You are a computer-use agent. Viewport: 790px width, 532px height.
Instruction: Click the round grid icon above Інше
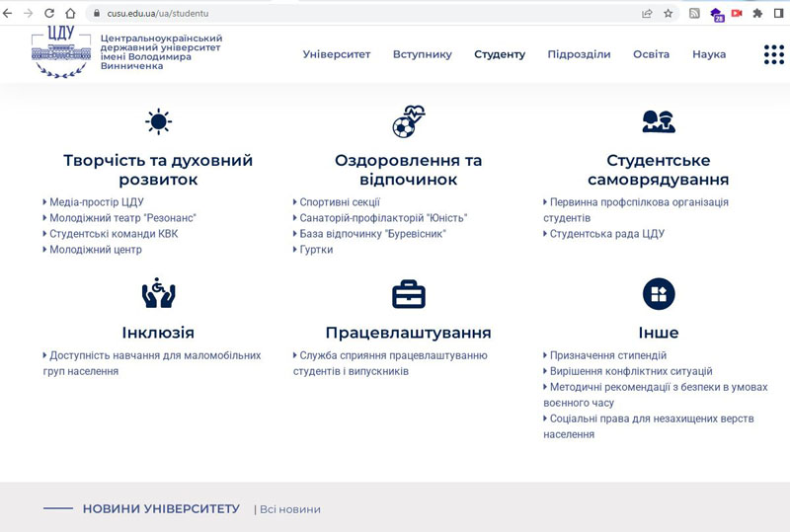[658, 293]
